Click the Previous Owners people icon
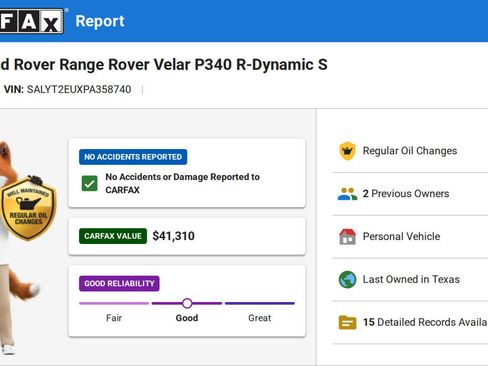The height and width of the screenshot is (366, 488). pyautogui.click(x=347, y=194)
